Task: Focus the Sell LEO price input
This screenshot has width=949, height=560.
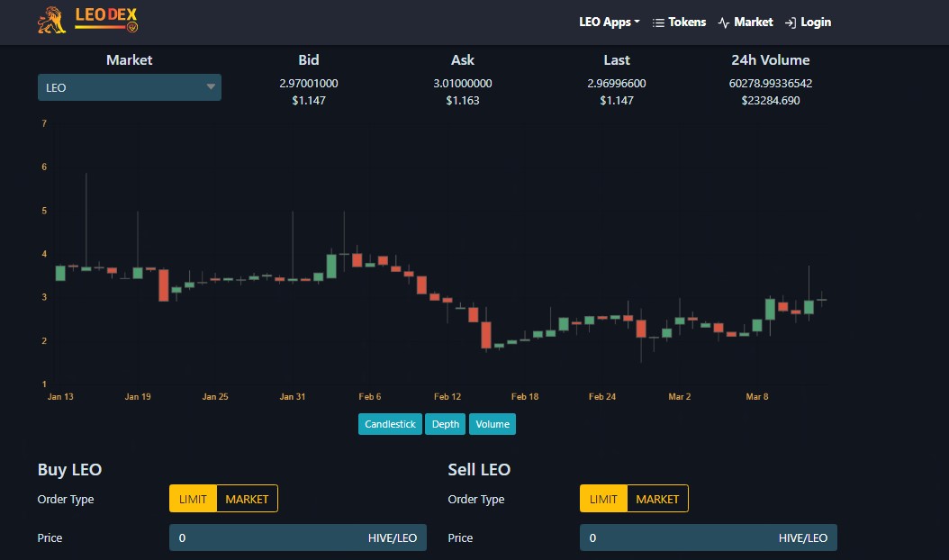Action: pos(708,537)
